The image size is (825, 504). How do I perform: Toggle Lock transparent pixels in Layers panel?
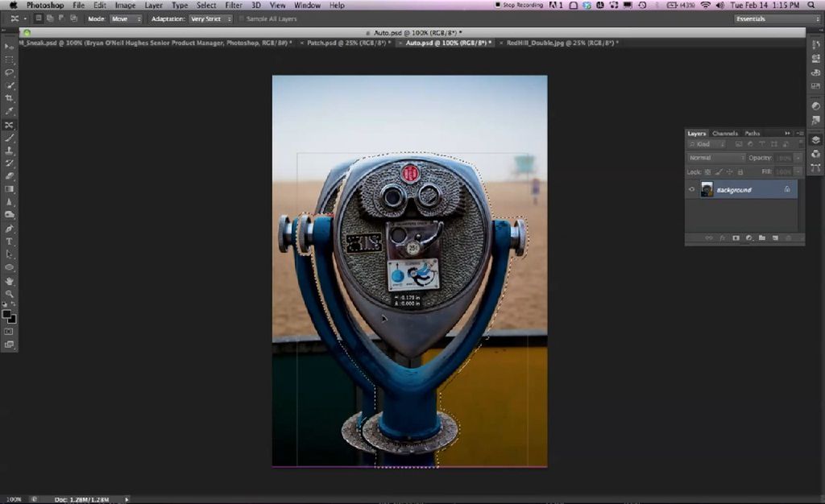point(707,171)
